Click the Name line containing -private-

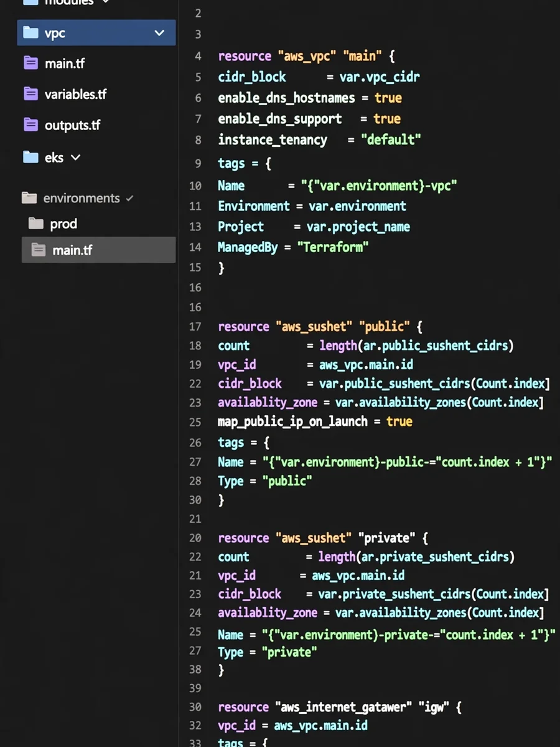(386, 635)
